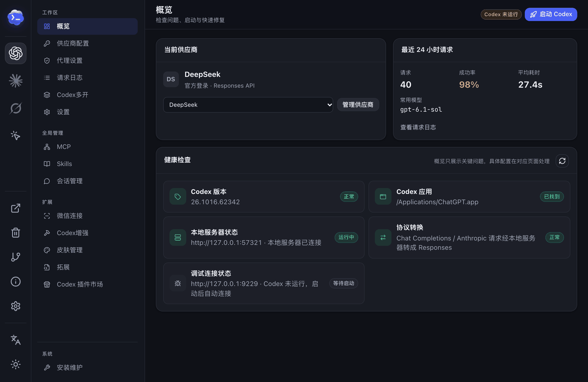Image resolution: width=588 pixels, height=382 pixels.
Task: Click the trash bin icon in rail
Action: point(15,233)
